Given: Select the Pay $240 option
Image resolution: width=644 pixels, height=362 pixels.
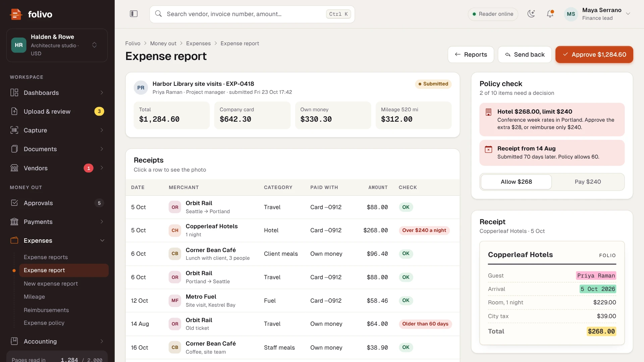Looking at the screenshot, I should (x=588, y=182).
